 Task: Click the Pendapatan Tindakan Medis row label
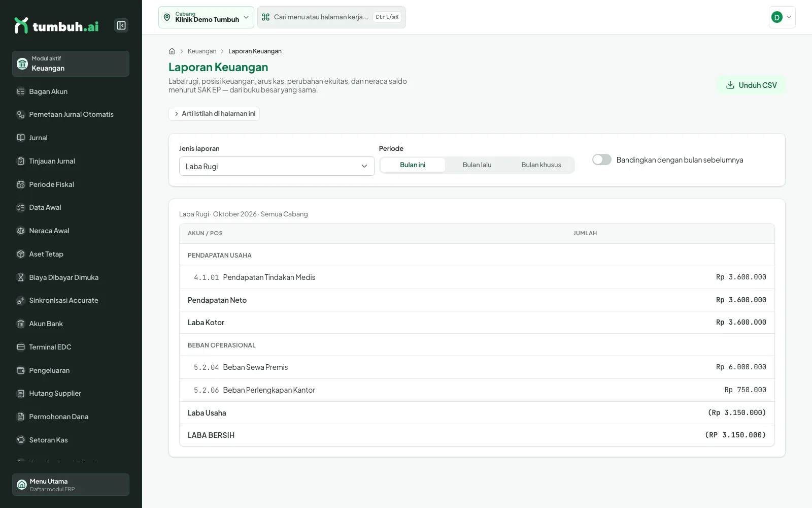point(269,277)
